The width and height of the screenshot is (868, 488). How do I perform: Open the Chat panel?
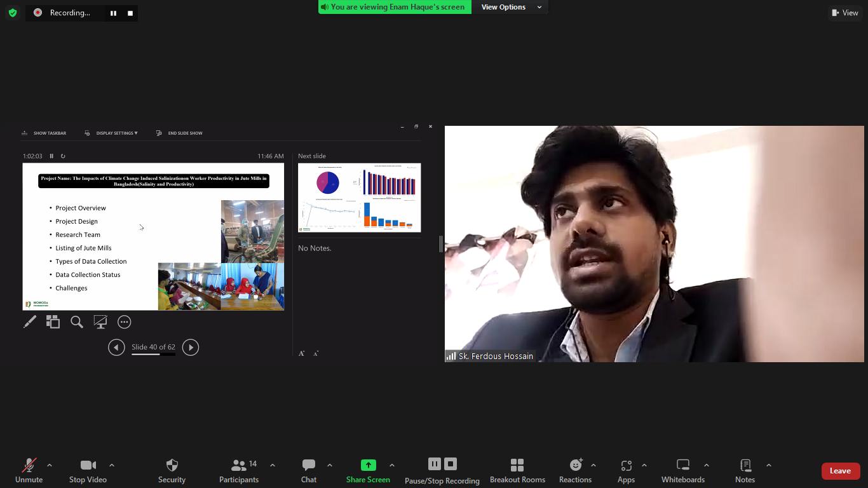309,471
